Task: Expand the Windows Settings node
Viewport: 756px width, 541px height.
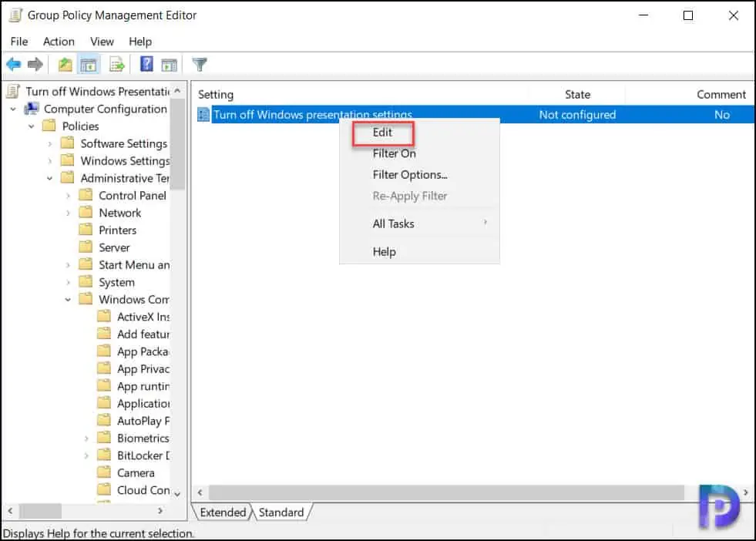Action: (49, 161)
